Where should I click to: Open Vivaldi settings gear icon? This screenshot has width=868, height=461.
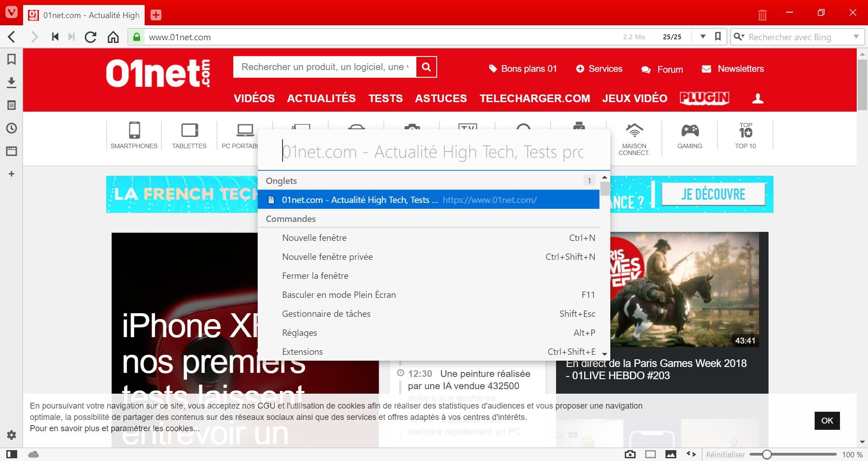(x=12, y=435)
